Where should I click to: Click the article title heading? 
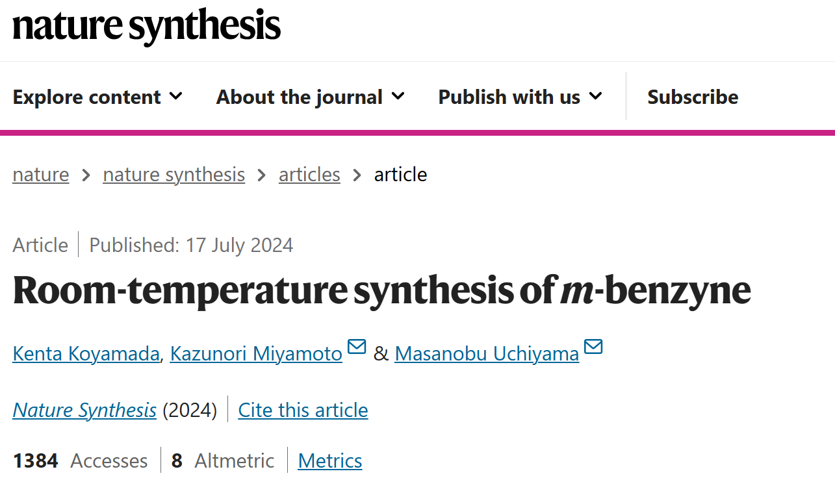381,290
